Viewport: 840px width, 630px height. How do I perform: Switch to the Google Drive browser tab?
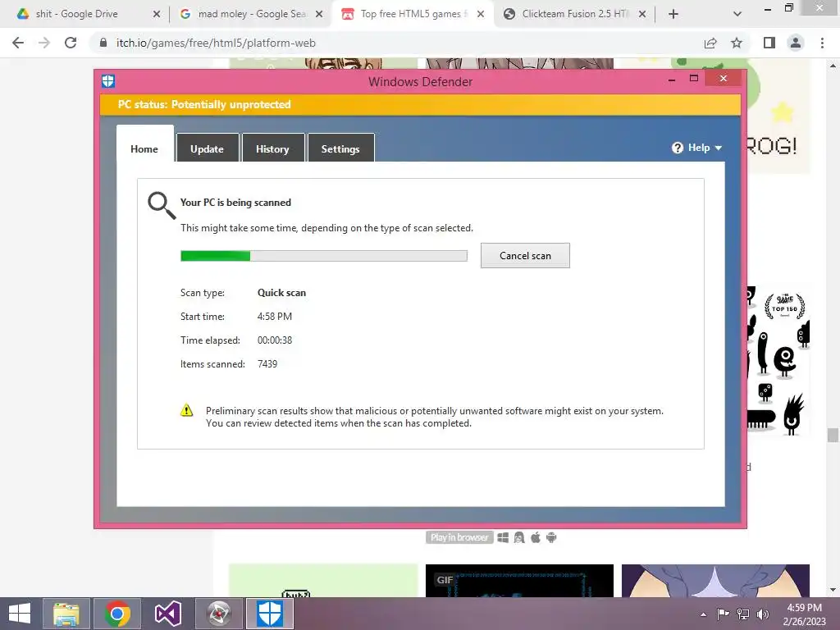click(x=85, y=14)
